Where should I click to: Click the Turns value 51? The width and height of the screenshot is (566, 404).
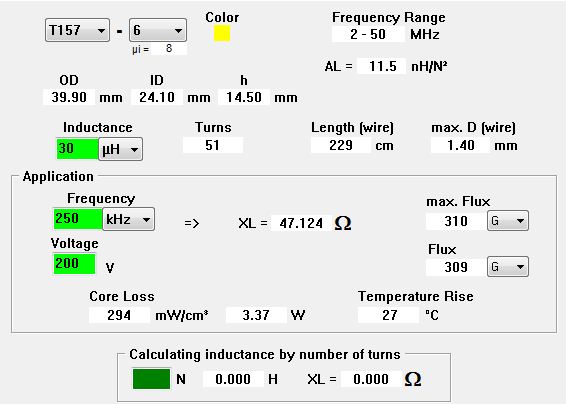click(213, 145)
